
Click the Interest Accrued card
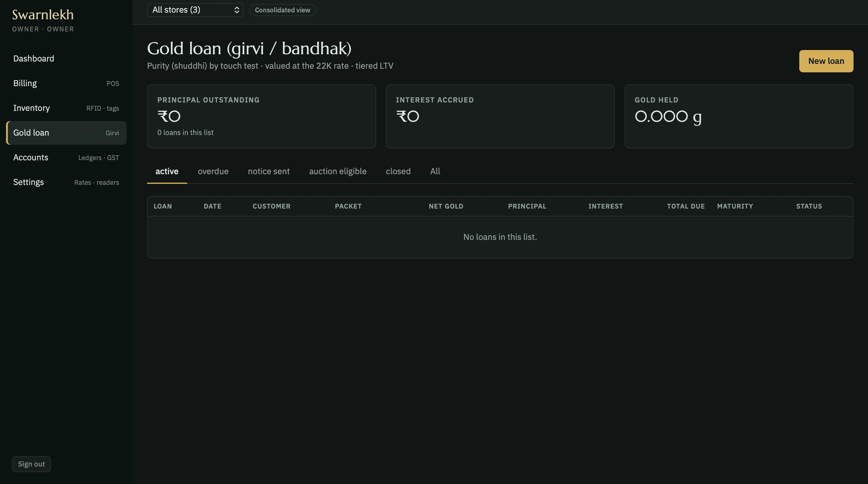(x=500, y=116)
